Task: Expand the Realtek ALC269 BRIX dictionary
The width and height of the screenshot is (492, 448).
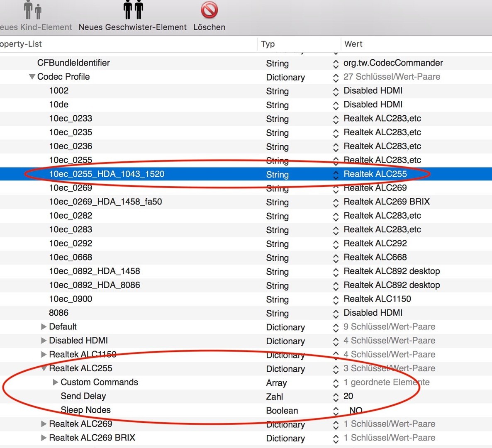Action: pos(44,438)
